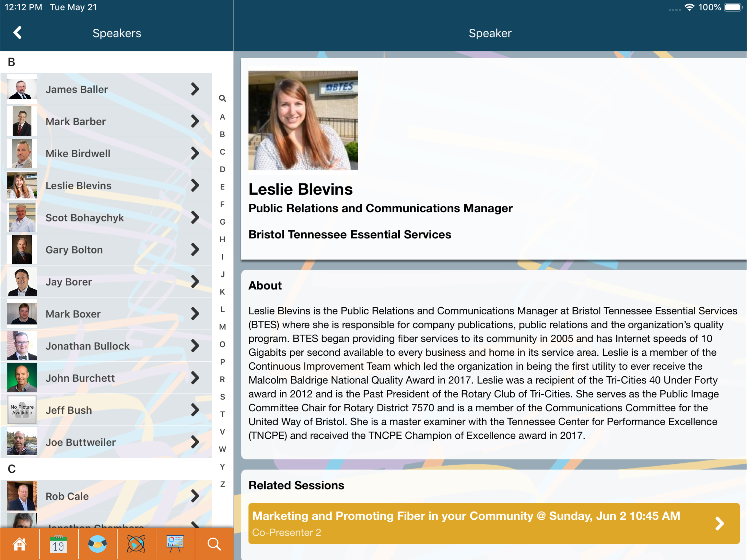747x560 pixels.
Task: Open Mark Barber's chevron arrow
Action: (195, 121)
